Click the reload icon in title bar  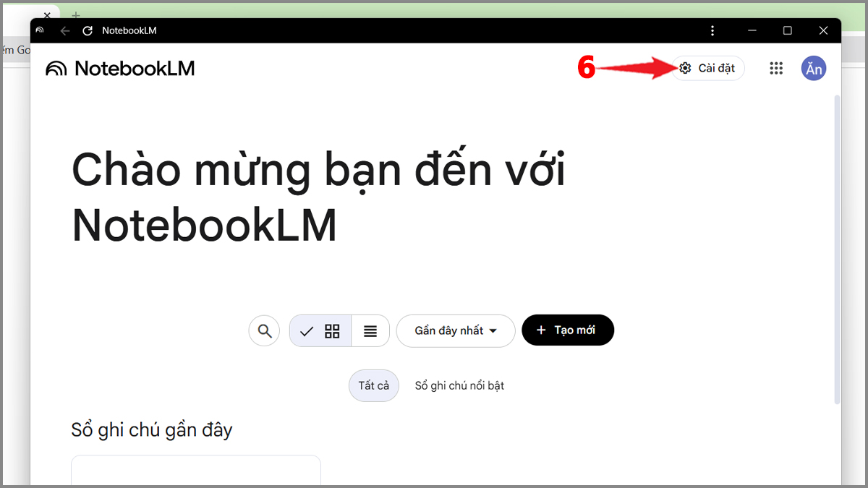tap(88, 30)
